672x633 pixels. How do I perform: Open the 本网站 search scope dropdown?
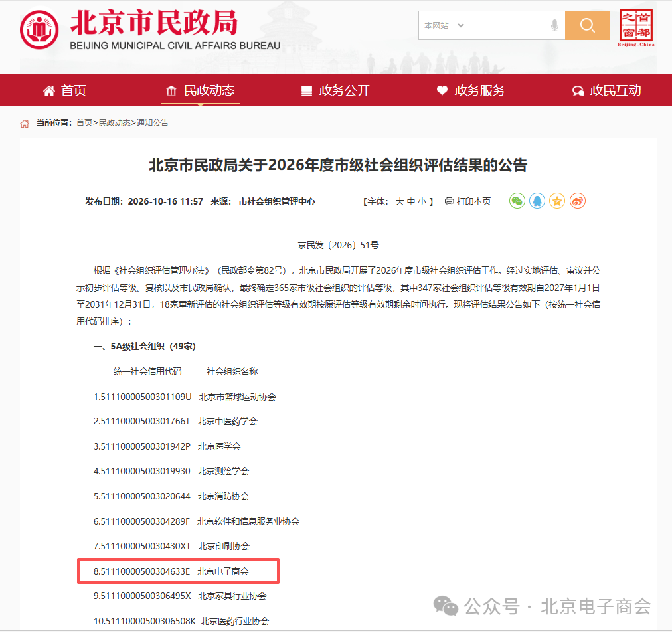[444, 26]
